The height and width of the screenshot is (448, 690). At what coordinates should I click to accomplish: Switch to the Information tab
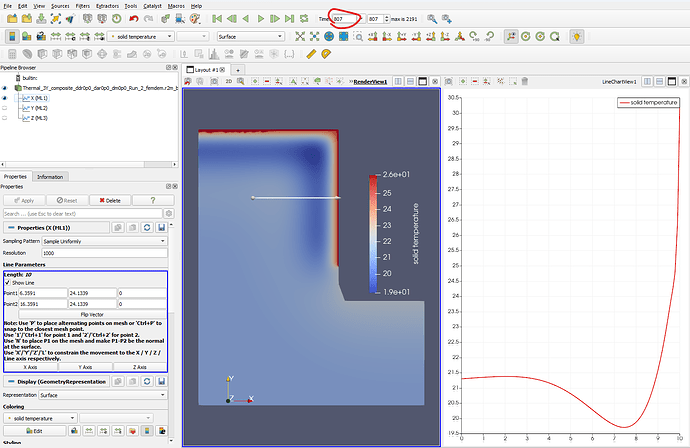coord(50,177)
